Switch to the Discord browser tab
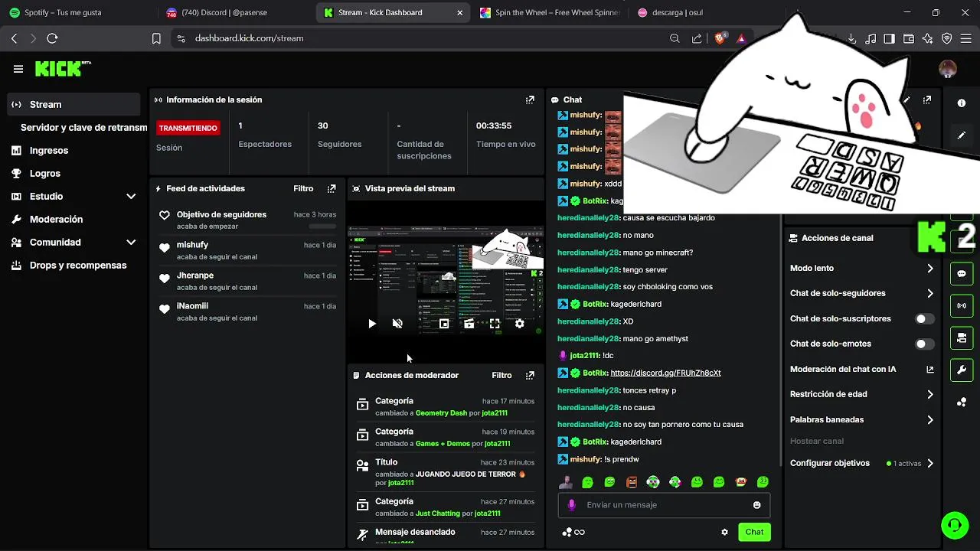The image size is (980, 551). point(234,12)
